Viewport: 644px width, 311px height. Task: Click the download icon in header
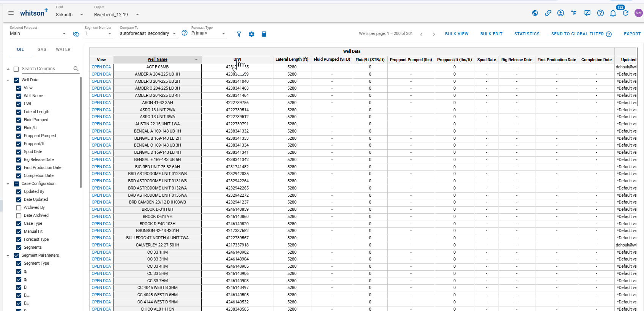560,13
